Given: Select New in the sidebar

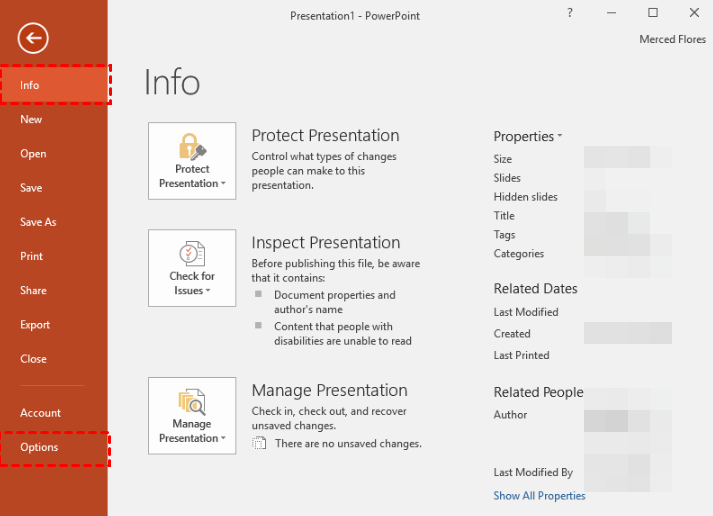Looking at the screenshot, I should [x=31, y=119].
